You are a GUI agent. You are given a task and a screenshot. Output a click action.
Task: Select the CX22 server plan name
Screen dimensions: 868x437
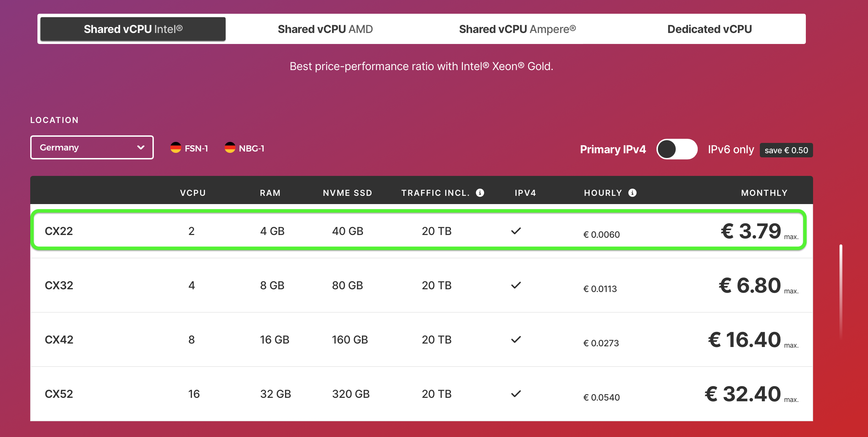coord(59,231)
